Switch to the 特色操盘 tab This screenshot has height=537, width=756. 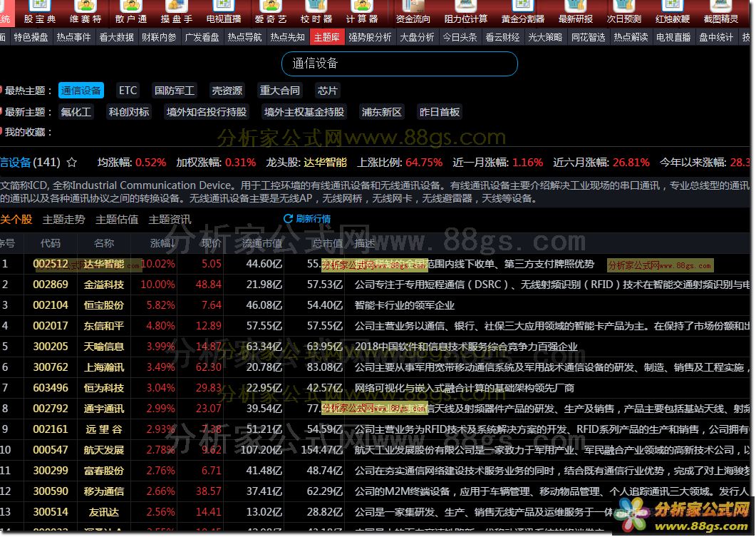coord(31,37)
